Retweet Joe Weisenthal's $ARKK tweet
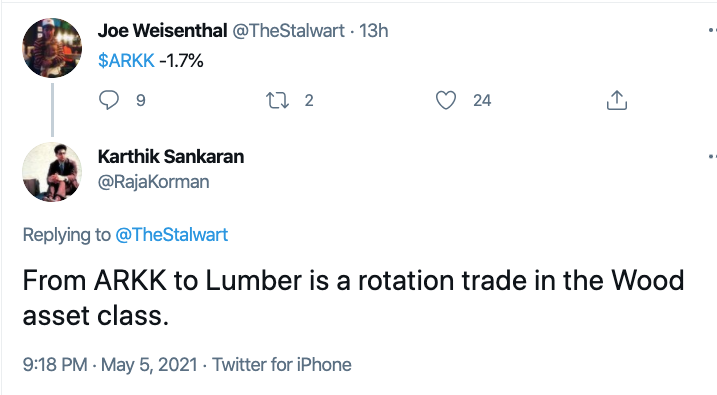This screenshot has height=395, width=717. pyautogui.click(x=278, y=100)
